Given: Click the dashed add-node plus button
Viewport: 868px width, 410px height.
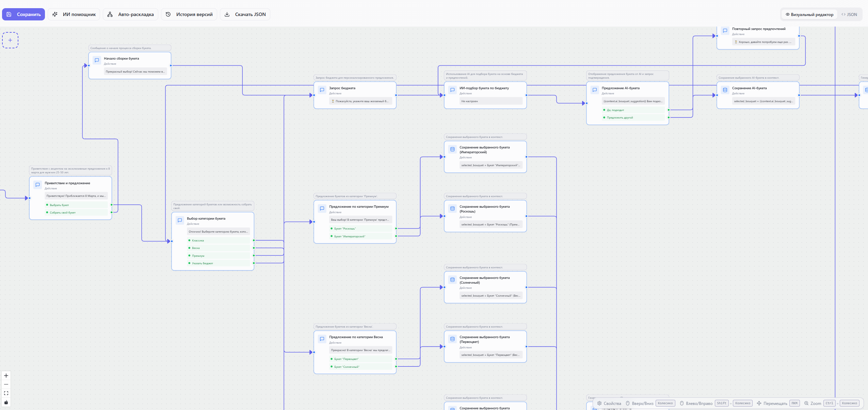Looking at the screenshot, I should (x=10, y=40).
